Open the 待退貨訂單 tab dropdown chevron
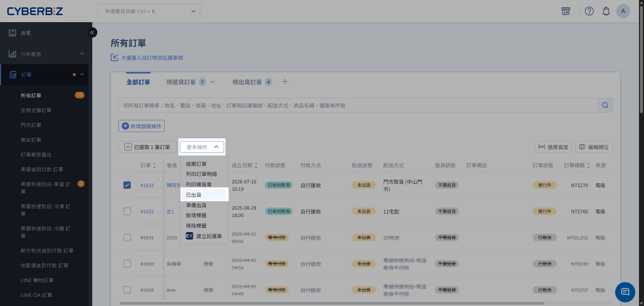 pyautogui.click(x=213, y=82)
